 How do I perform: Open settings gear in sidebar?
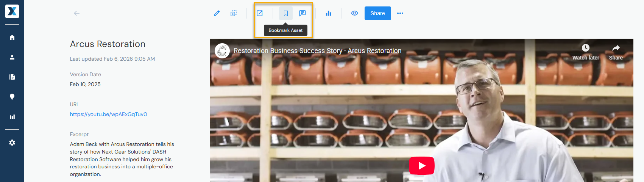coord(12,143)
